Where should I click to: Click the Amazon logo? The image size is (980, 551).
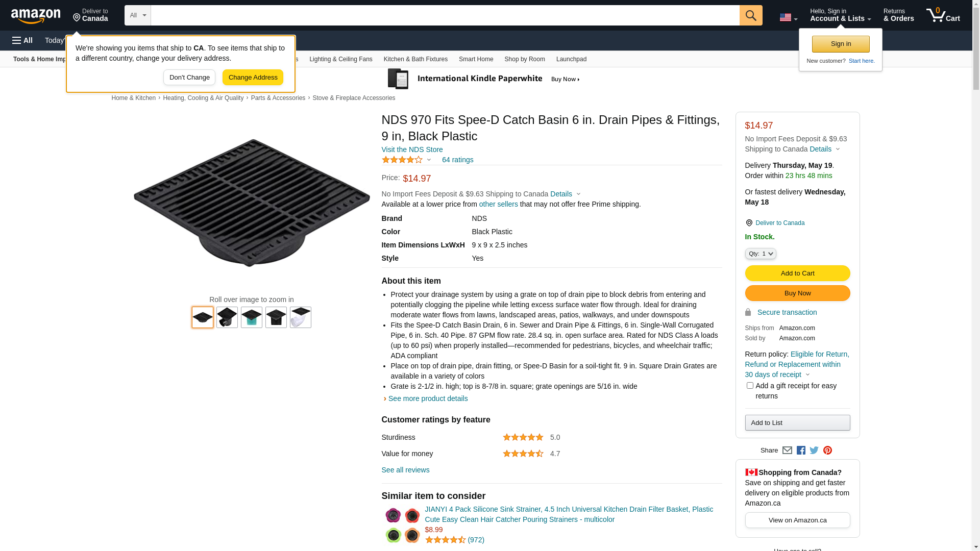36,16
